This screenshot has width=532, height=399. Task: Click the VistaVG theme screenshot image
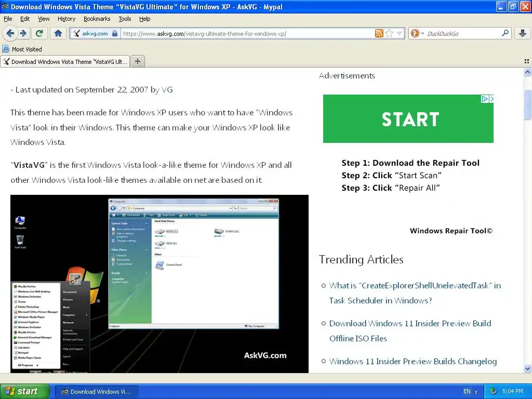[159, 284]
